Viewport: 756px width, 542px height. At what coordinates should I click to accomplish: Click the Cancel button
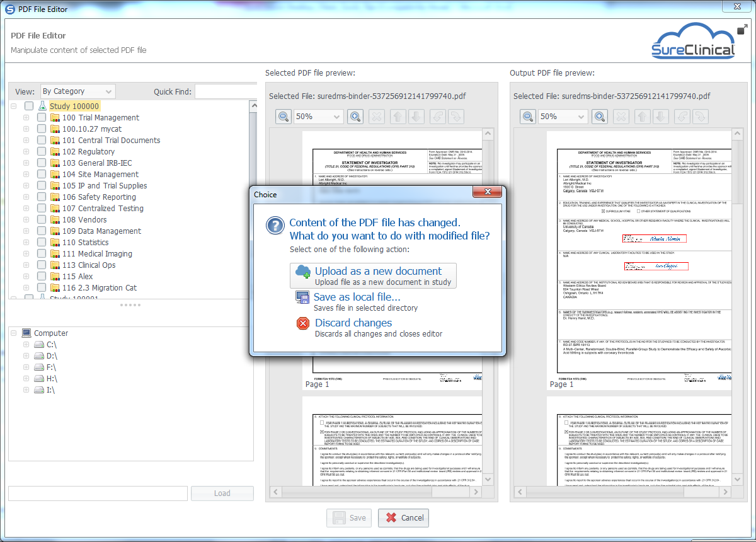tap(403, 517)
